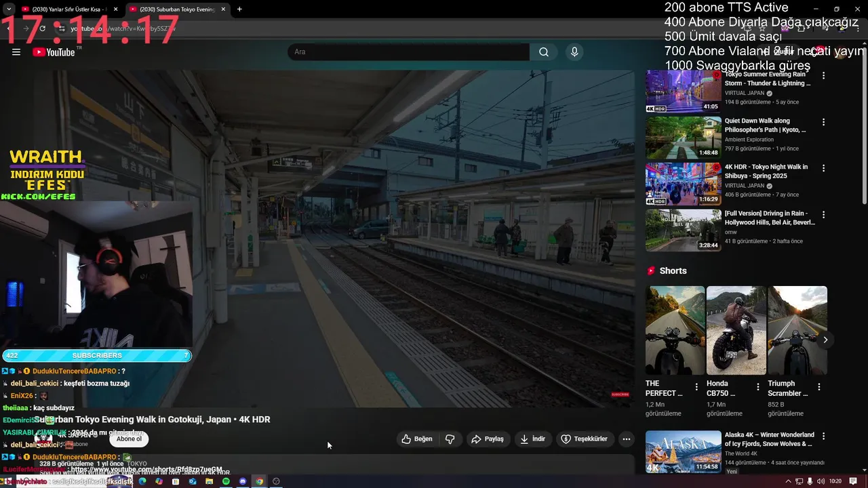Open Alaska 4K Winter Wonderland thumbnail
The width and height of the screenshot is (868, 488).
point(684,452)
